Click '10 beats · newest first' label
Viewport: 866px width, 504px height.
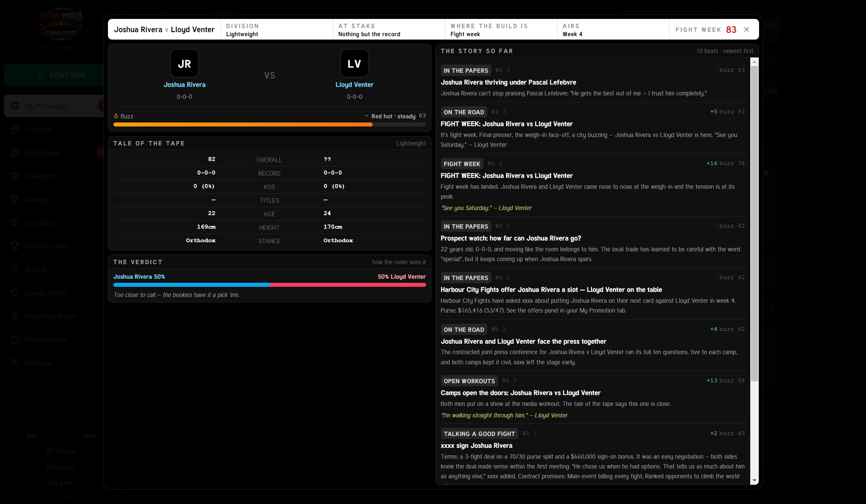tap(725, 51)
